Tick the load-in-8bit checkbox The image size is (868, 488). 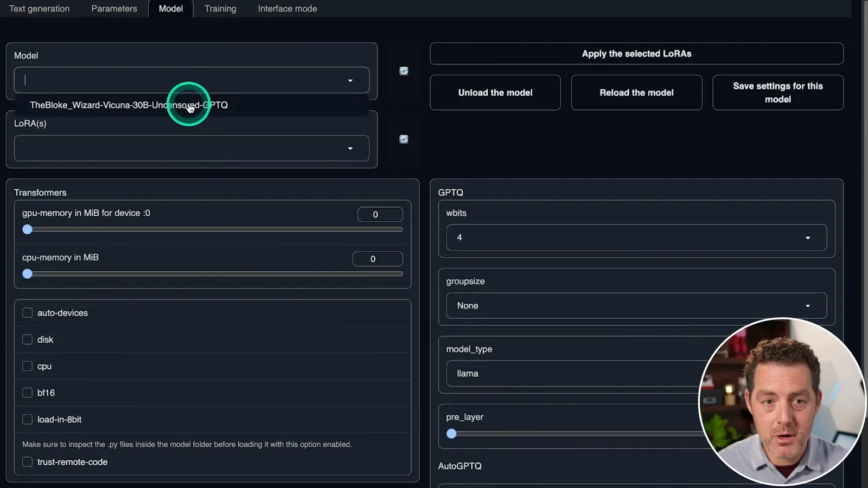pyautogui.click(x=27, y=419)
